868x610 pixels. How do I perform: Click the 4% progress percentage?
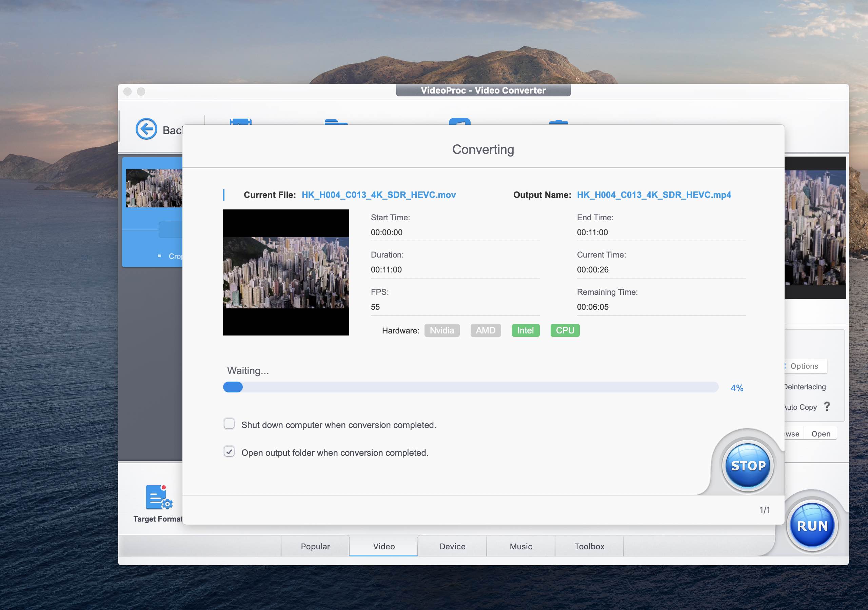click(x=737, y=388)
